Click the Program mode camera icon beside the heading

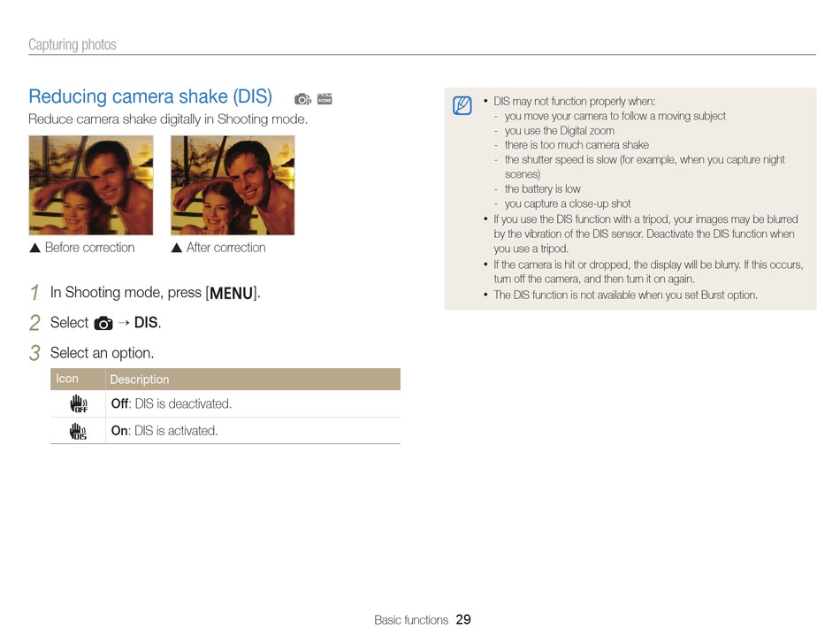click(x=302, y=99)
